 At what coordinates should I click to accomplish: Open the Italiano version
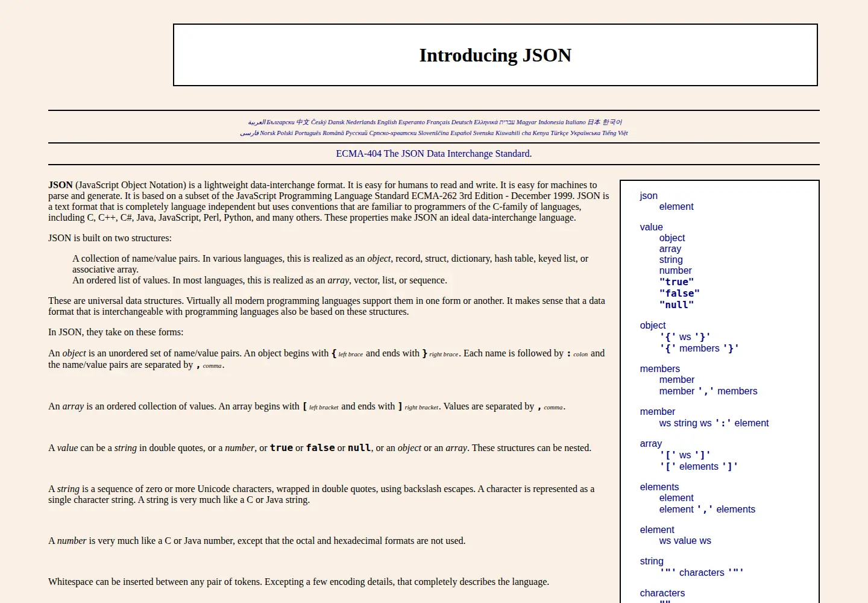click(x=576, y=122)
